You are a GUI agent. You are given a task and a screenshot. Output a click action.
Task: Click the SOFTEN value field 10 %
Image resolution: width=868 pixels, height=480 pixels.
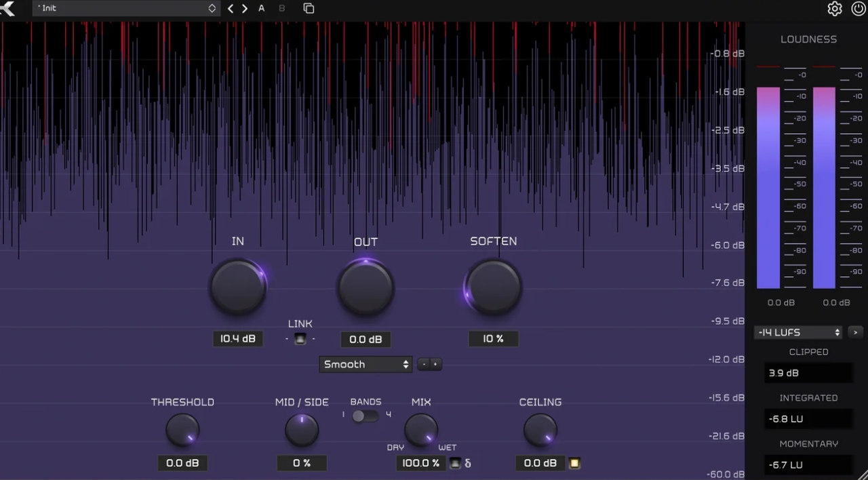[493, 338]
